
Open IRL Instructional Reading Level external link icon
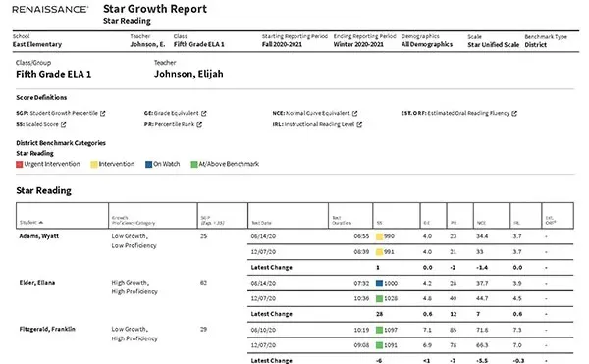[x=359, y=124]
